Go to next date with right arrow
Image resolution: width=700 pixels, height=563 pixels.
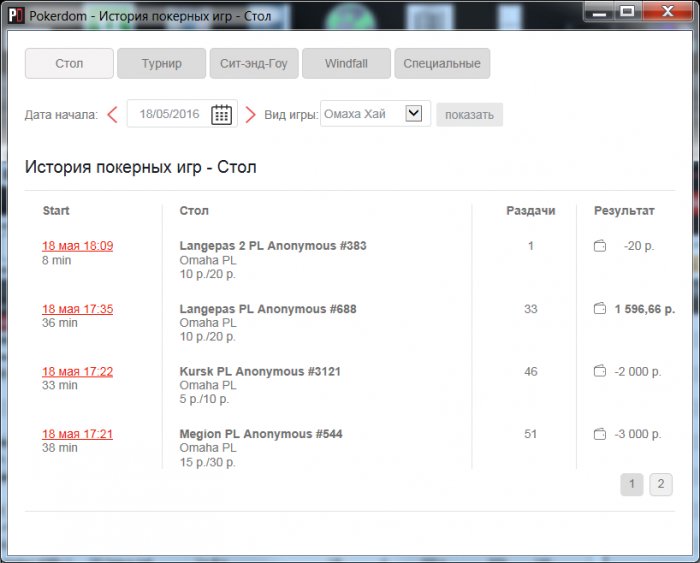[250, 115]
